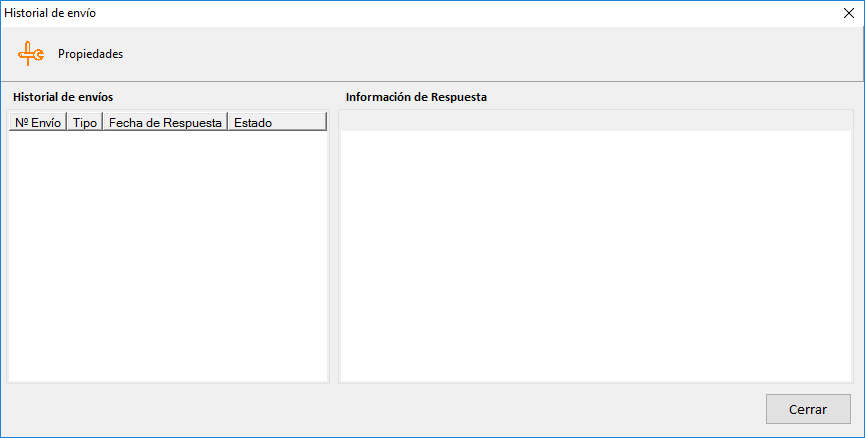
Task: Click the Historial de envío title bar
Action: [400, 13]
